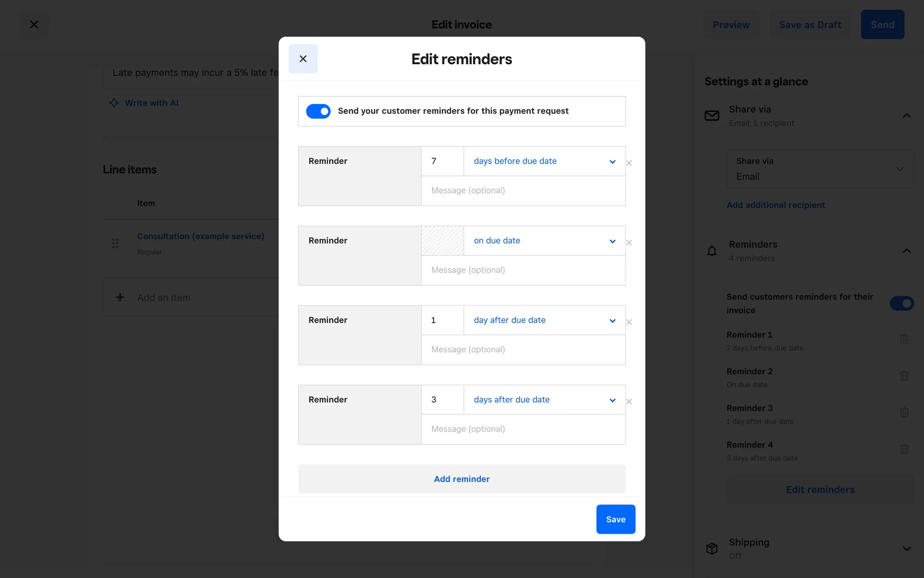Remove the on due date reminder

click(x=629, y=242)
